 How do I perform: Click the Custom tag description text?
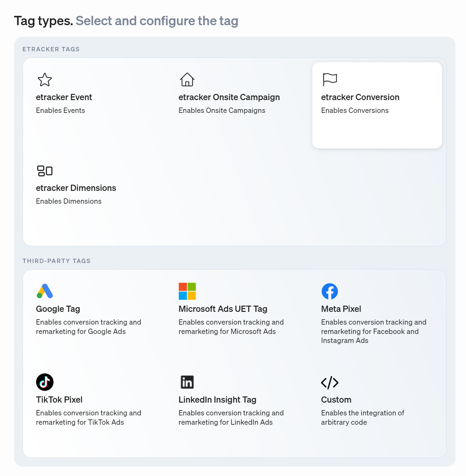coord(363,418)
